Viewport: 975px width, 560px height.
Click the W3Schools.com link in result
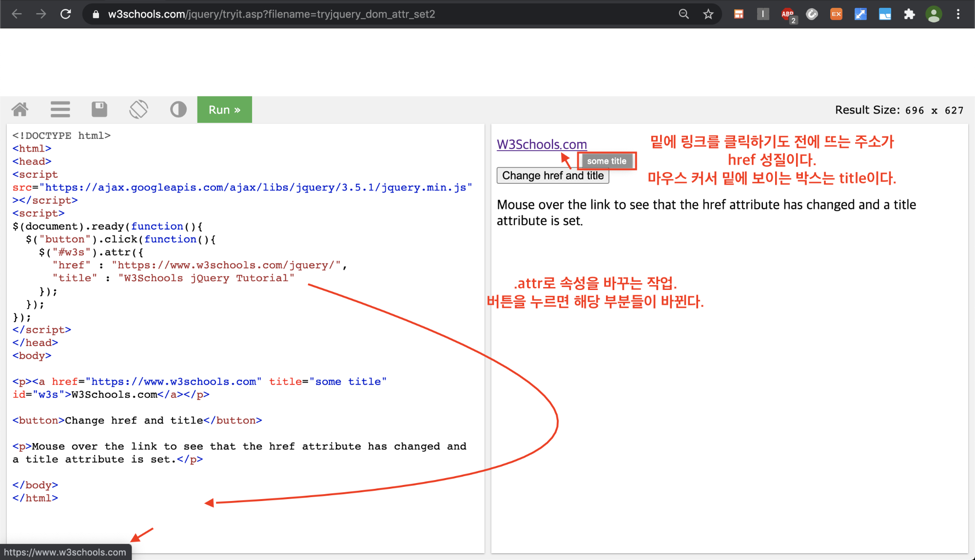[x=542, y=144]
